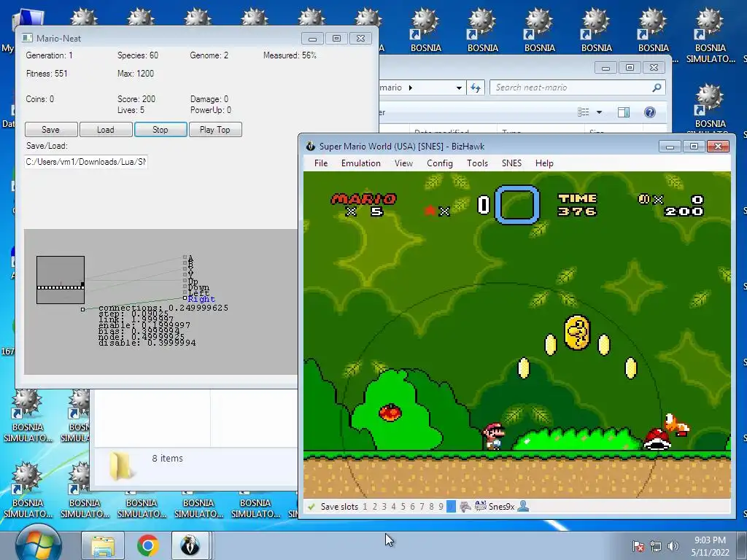Select save slot 1 in BizHawk

(x=365, y=507)
